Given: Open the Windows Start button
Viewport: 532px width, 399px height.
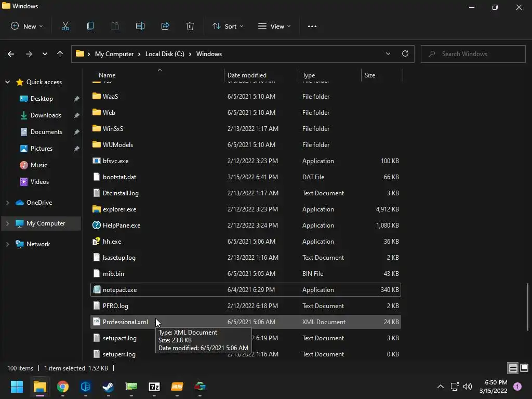Looking at the screenshot, I should (x=17, y=387).
